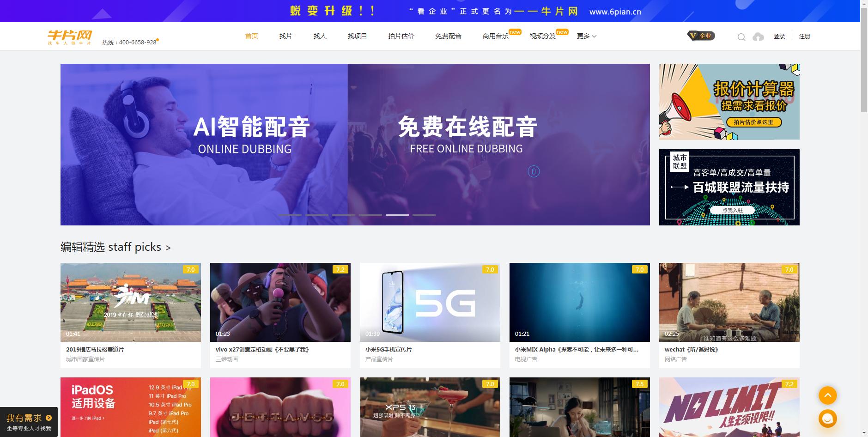
Task: Click the vivo x27创意定格动画 title
Action: click(x=262, y=350)
